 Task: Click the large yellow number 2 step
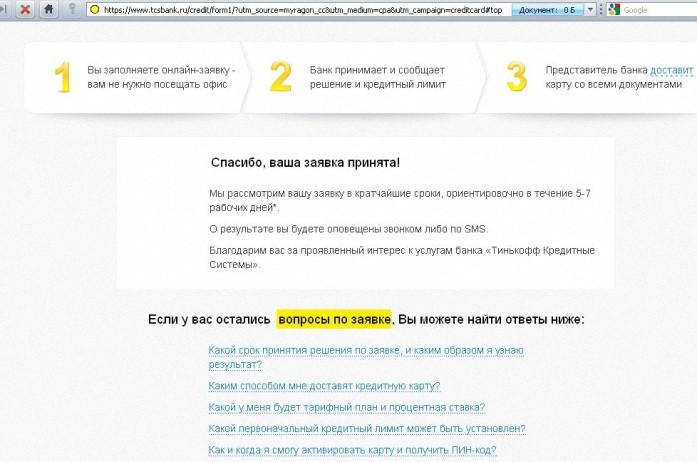click(x=280, y=77)
